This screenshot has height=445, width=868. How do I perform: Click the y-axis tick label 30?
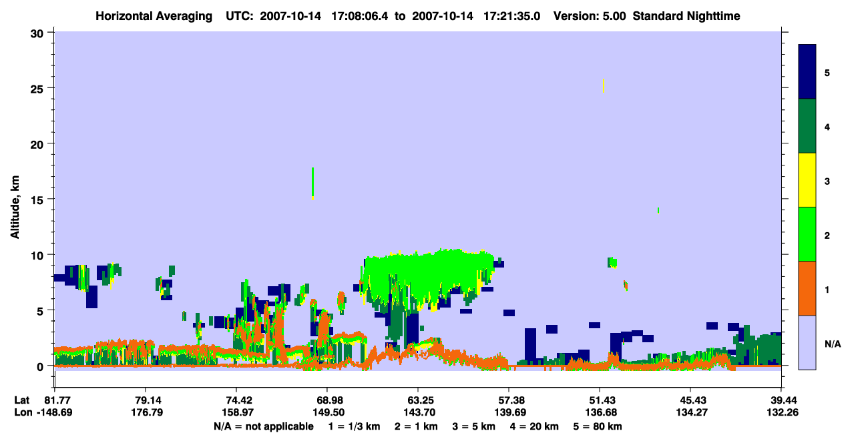tap(39, 32)
